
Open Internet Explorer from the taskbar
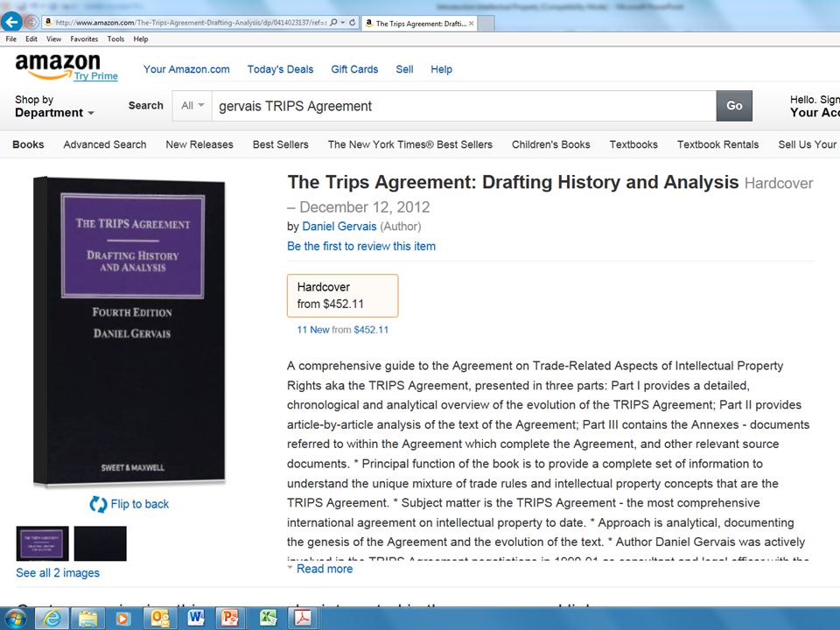[x=52, y=619]
